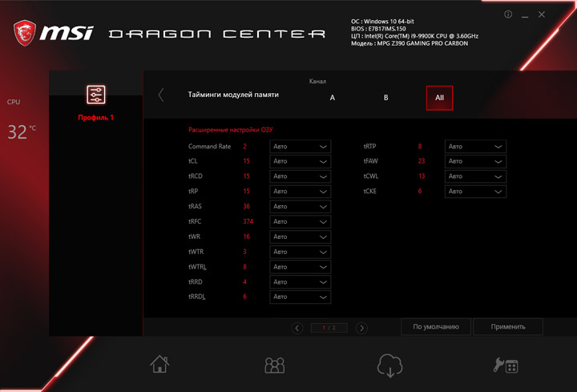Click the tCKE label
577x392 pixels.
coord(369,191)
